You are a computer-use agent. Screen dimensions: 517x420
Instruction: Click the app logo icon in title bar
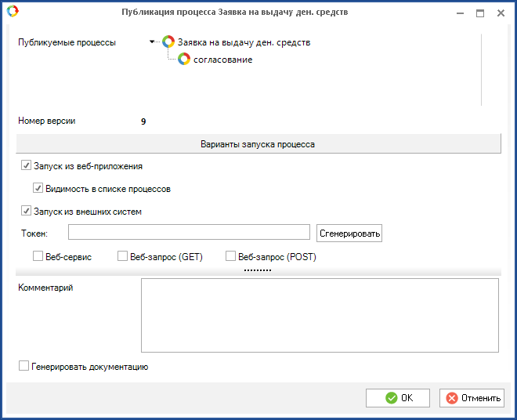click(x=12, y=12)
